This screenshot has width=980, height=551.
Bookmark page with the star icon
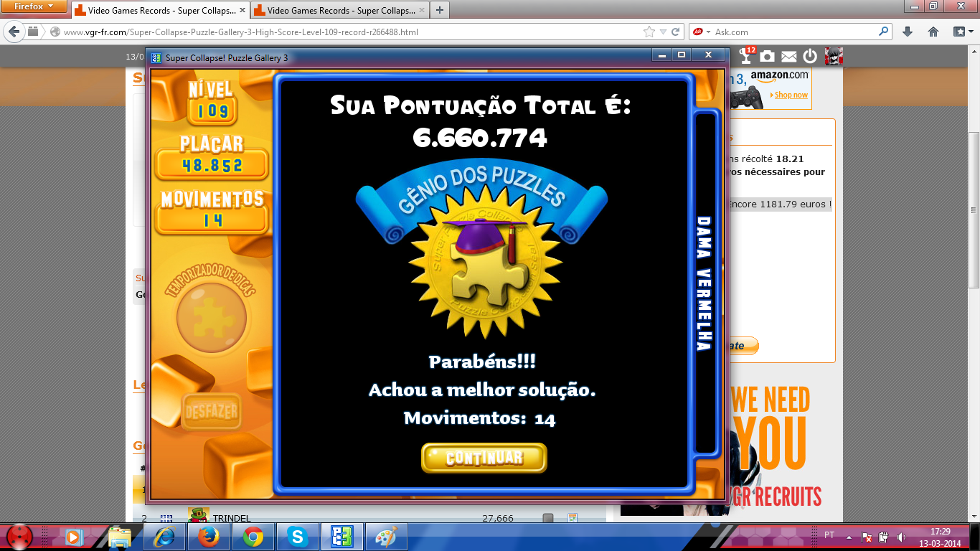[x=649, y=32]
